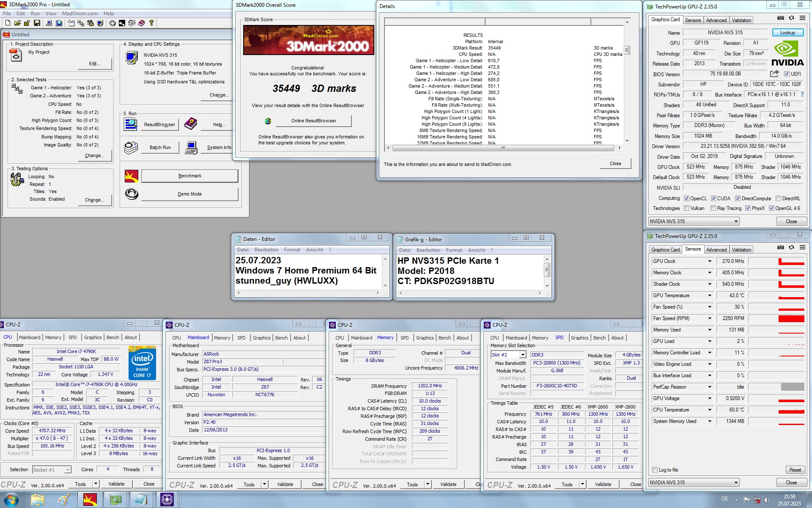Image resolution: width=812 pixels, height=508 pixels.
Task: Click the Batch Run stack icon in 3DMark toolbar
Action: click(x=132, y=23)
